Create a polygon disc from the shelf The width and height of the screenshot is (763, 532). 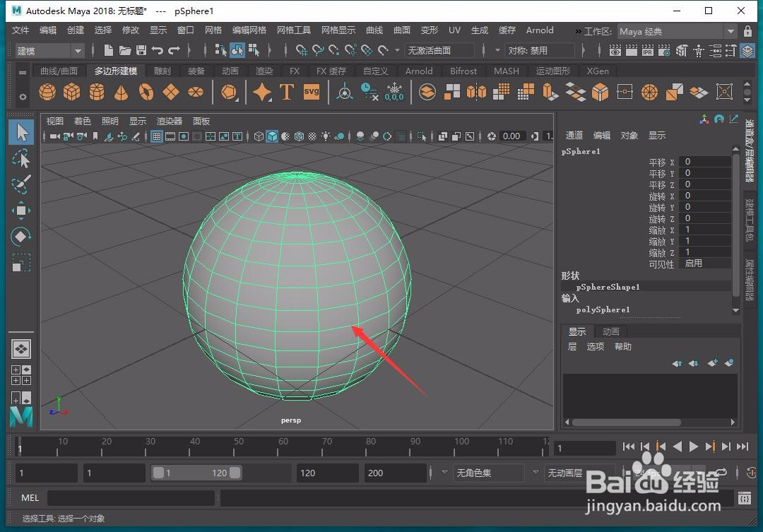coord(196,92)
